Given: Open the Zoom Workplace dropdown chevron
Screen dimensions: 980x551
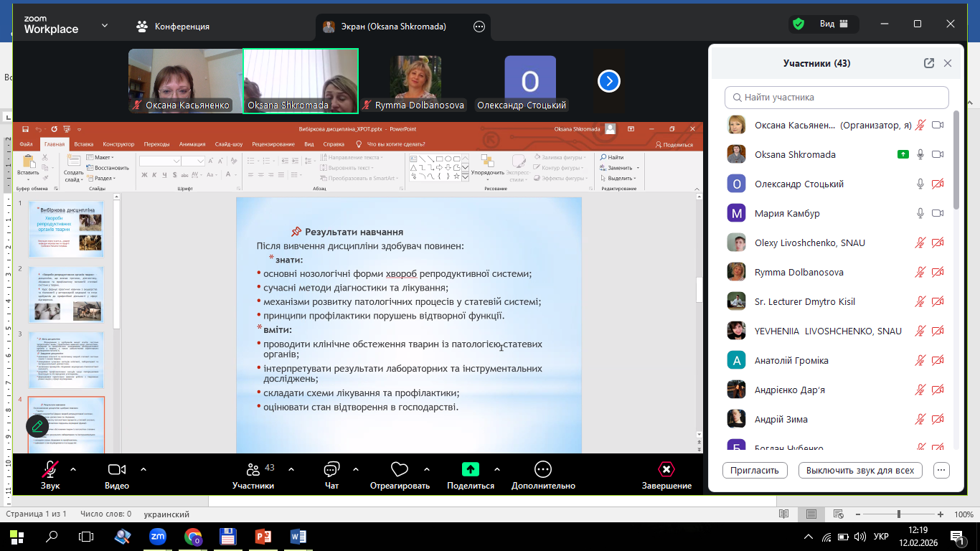Looking at the screenshot, I should [x=105, y=25].
